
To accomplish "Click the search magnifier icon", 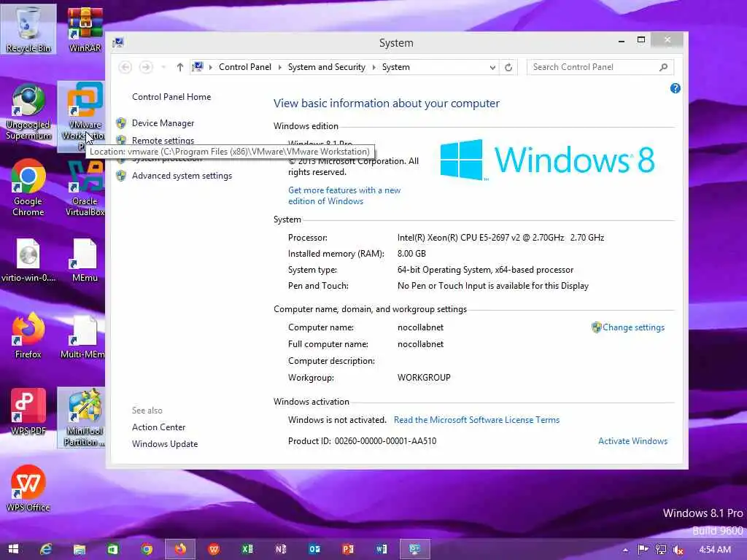I will point(663,67).
